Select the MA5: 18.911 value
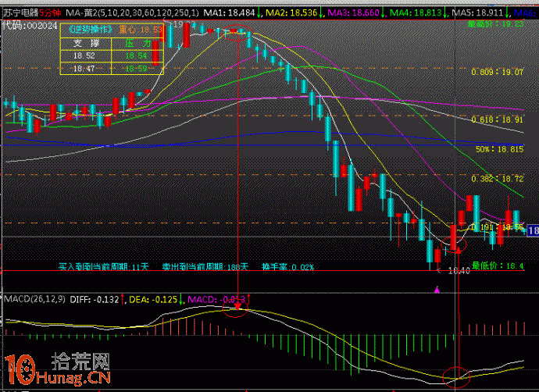This screenshot has width=539, height=392. click(478, 13)
